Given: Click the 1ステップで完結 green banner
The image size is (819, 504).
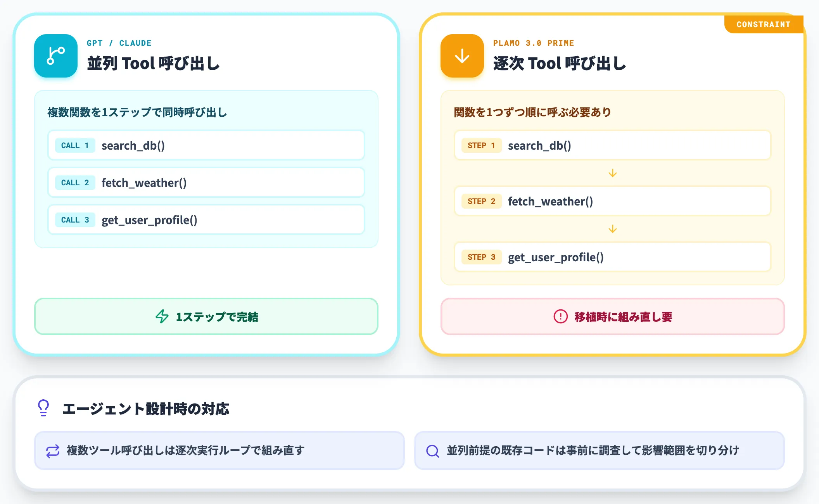Looking at the screenshot, I should 206,316.
